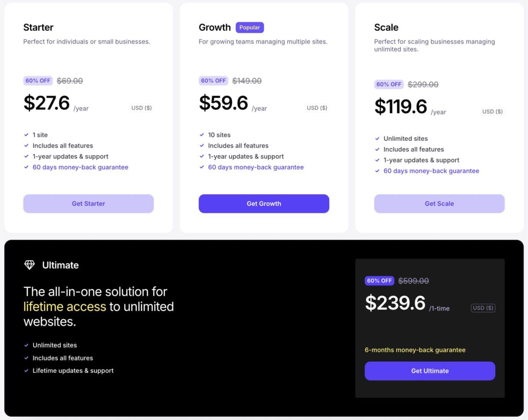Select the Popular badge on Growth
Screen dimensions: 528x420
(249, 27)
